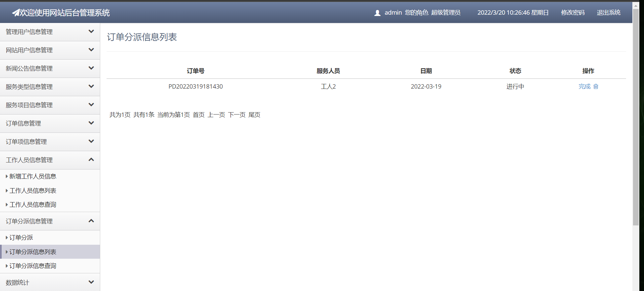
Task: Click the paper plane logo icon in header
Action: pyautogui.click(x=16, y=13)
